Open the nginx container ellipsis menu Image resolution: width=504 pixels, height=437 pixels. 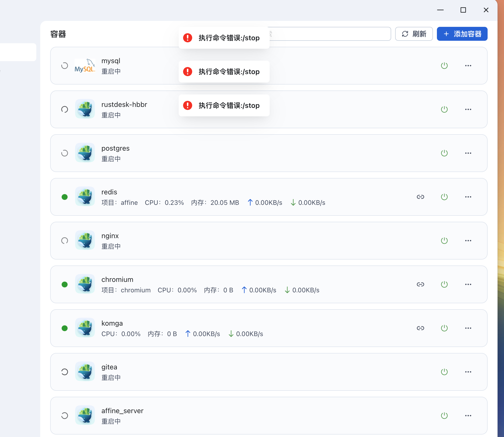(x=468, y=241)
